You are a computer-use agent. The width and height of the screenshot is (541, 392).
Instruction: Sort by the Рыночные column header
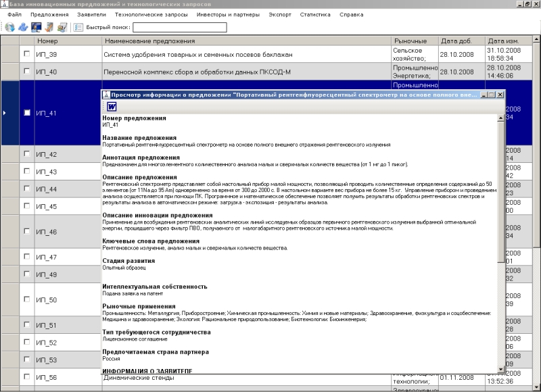point(415,41)
